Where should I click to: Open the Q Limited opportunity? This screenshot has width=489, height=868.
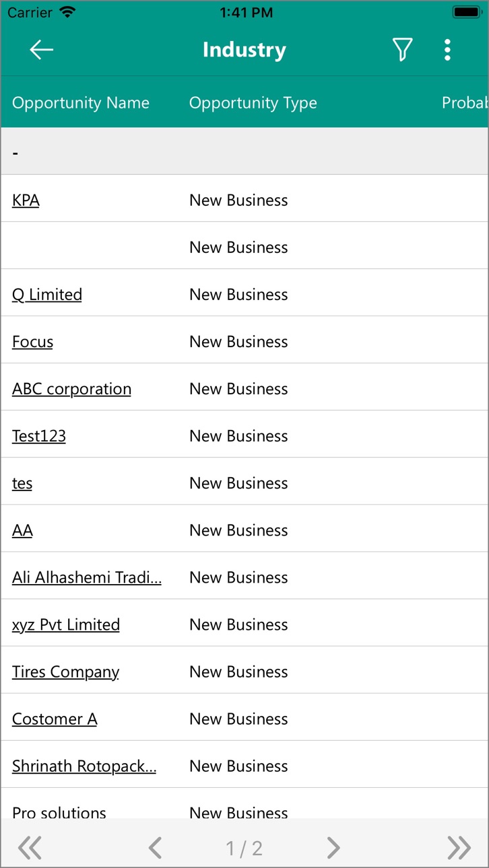click(47, 295)
